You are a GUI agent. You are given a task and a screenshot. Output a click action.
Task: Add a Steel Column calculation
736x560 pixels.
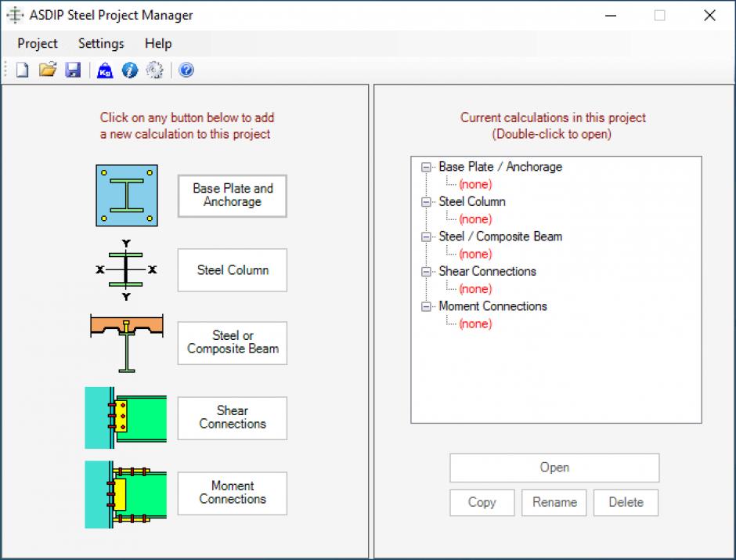pos(233,270)
